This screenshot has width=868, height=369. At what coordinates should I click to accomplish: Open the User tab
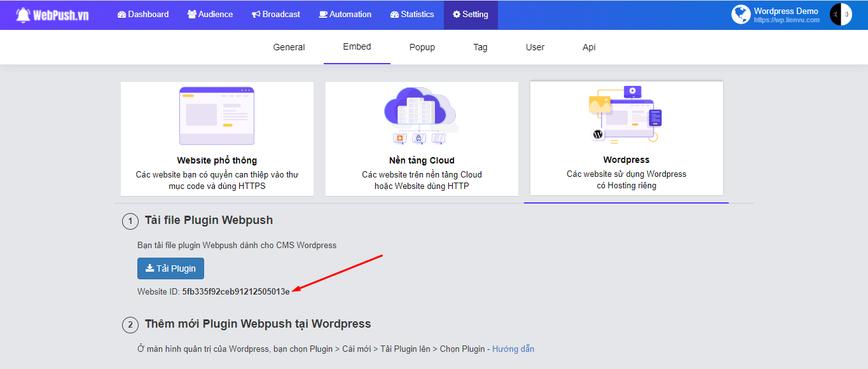(x=535, y=47)
